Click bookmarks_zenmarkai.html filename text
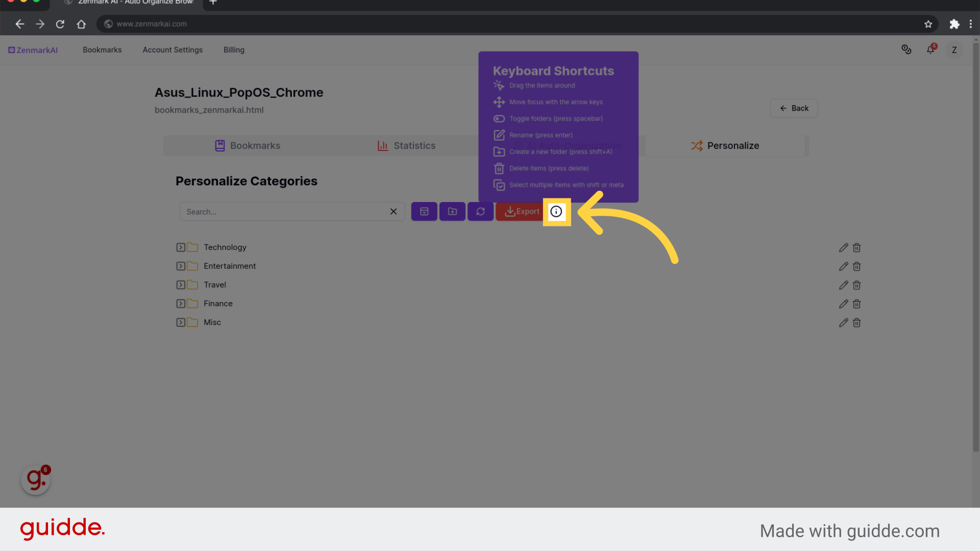 [x=209, y=110]
